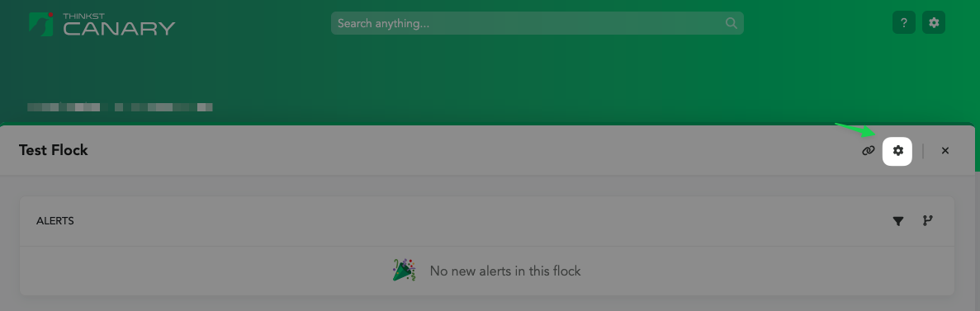Click the party popper icon
The image size is (980, 311).
click(404, 270)
